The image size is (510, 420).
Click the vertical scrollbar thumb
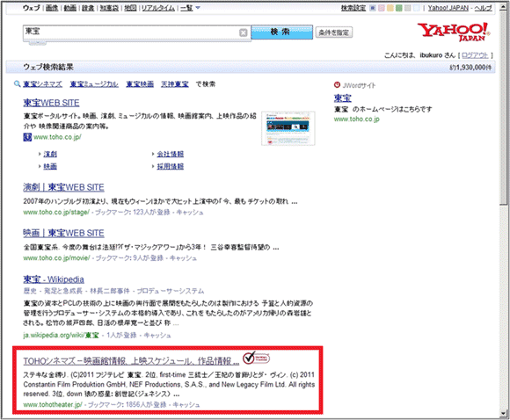pos(504,109)
